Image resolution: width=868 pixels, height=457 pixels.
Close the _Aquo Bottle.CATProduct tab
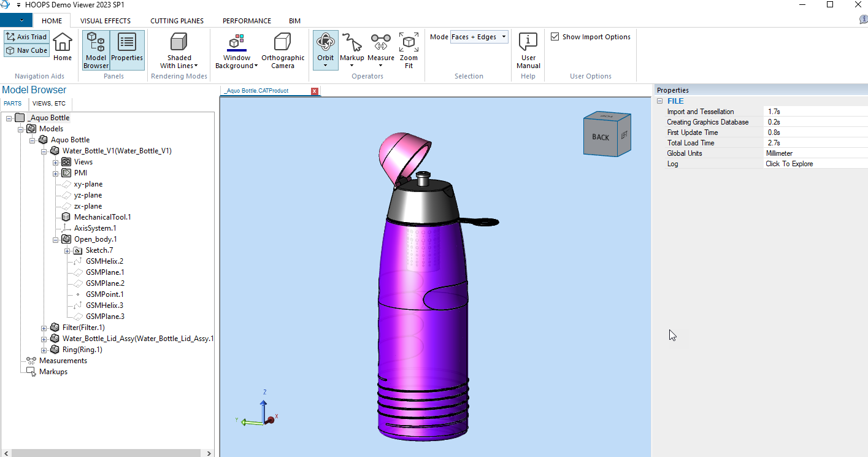pos(315,91)
